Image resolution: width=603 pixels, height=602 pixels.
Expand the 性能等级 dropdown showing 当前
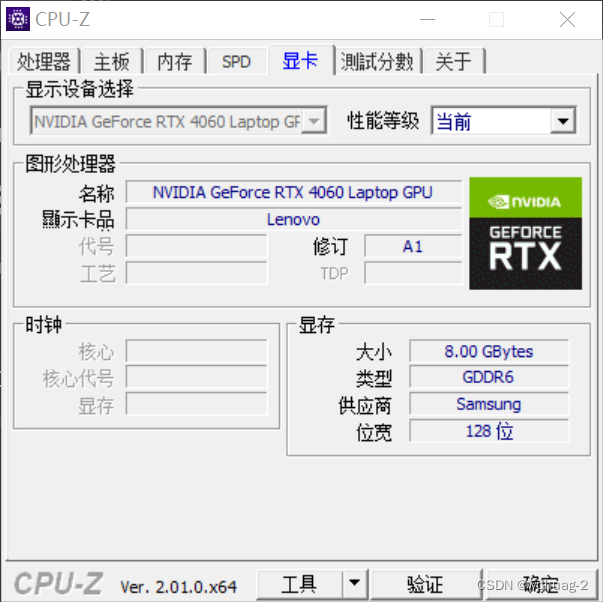point(504,122)
